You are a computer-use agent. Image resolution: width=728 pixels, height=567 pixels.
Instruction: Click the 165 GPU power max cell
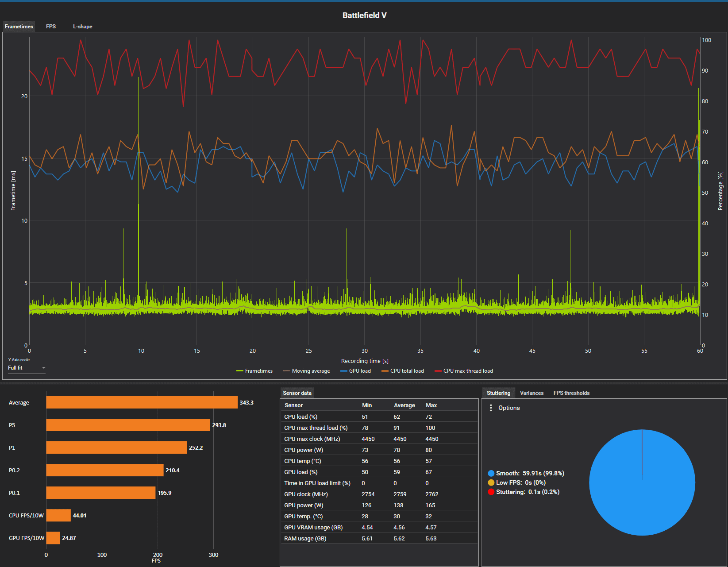(430, 505)
